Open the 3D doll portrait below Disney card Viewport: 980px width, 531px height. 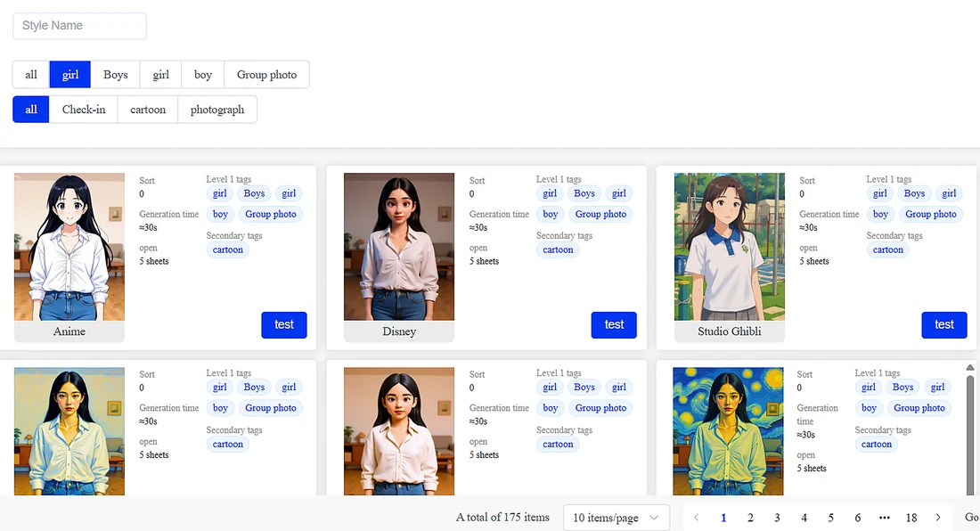tap(399, 431)
